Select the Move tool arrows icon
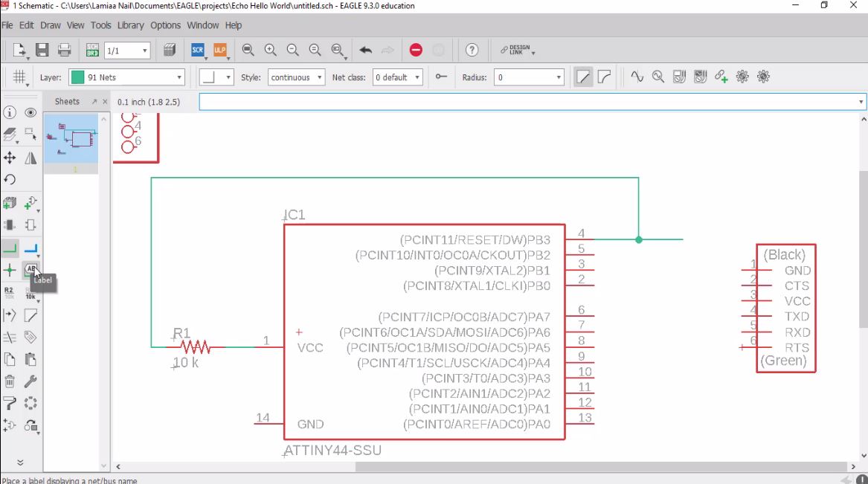The width and height of the screenshot is (868, 484). 10,158
